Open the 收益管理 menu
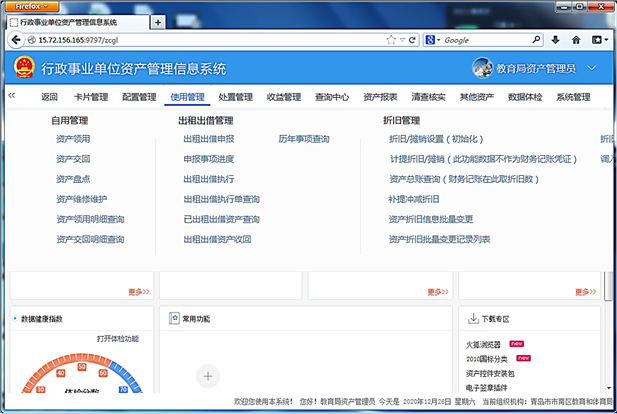 click(x=284, y=97)
